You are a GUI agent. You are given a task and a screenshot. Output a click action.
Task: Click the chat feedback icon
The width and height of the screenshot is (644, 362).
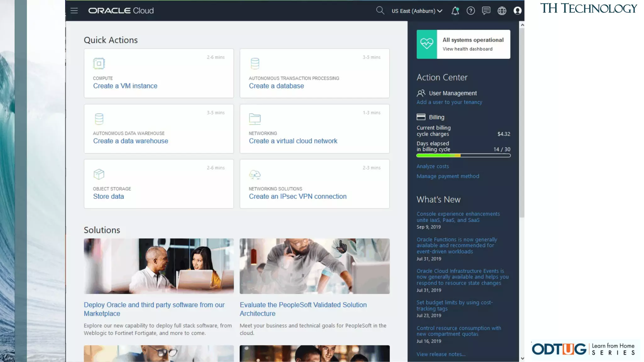(x=486, y=11)
